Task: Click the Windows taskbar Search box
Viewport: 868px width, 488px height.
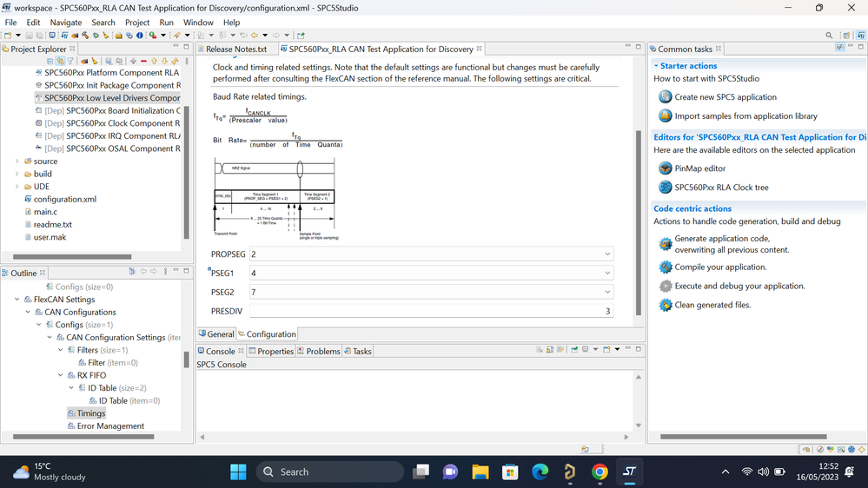Action: [x=330, y=472]
